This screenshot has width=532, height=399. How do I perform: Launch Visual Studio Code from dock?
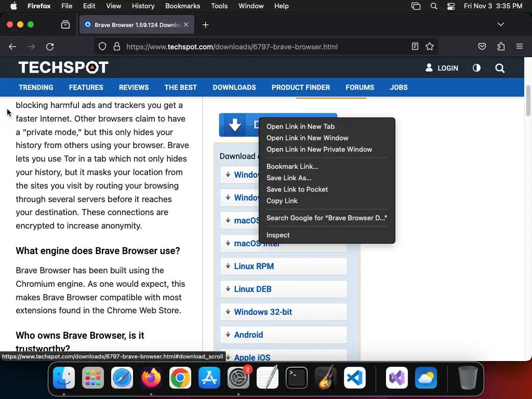coord(355,378)
